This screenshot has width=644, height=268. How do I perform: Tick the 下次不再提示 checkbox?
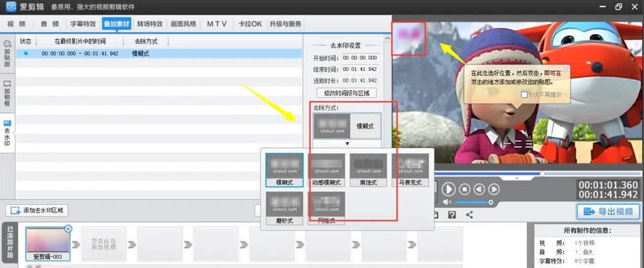pyautogui.click(x=524, y=95)
